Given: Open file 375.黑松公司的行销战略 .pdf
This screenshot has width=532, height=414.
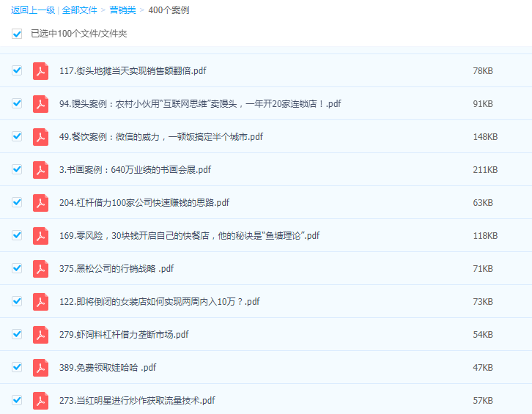Looking at the screenshot, I should pyautogui.click(x=116, y=269).
